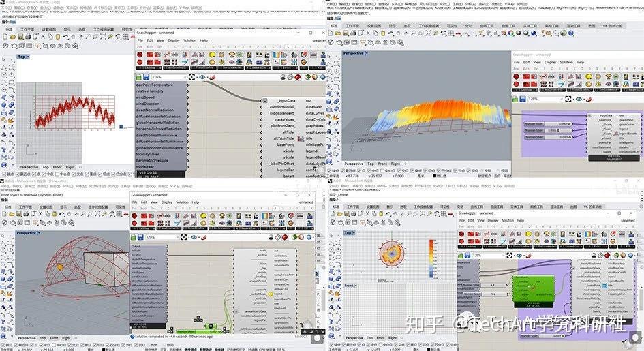The width and height of the screenshot is (644, 351).
Task: Click Number Slider valued 0.0005, 3D chart window
Action: click(x=548, y=130)
